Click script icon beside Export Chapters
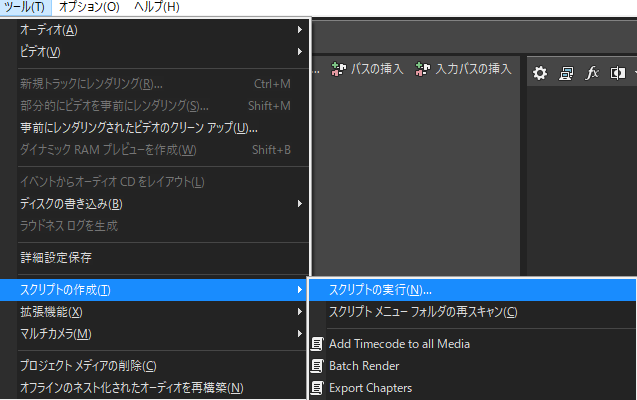637x400 pixels. click(x=317, y=388)
